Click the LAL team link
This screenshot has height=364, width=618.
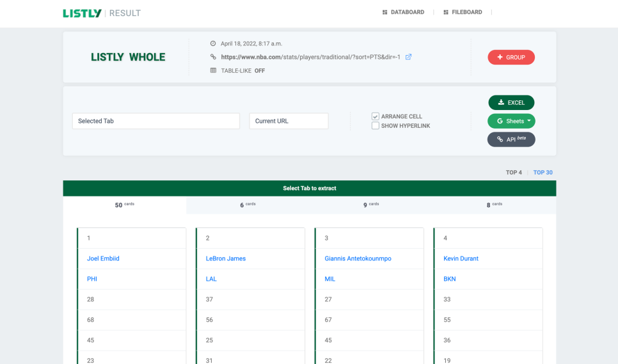point(211,279)
